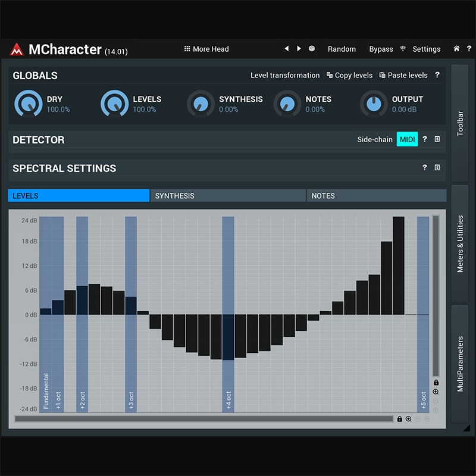Open the More Head preset grid icon
Screen dimensions: 476x476
point(187,49)
